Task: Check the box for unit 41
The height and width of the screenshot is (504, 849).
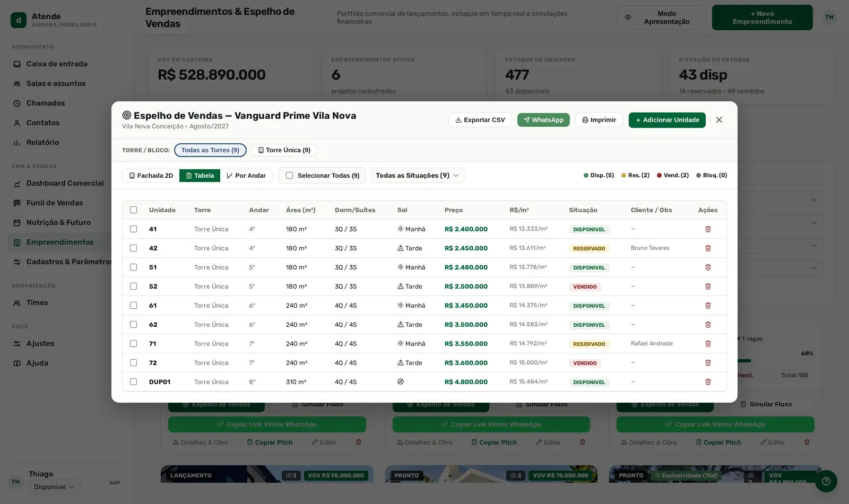Action: point(133,229)
